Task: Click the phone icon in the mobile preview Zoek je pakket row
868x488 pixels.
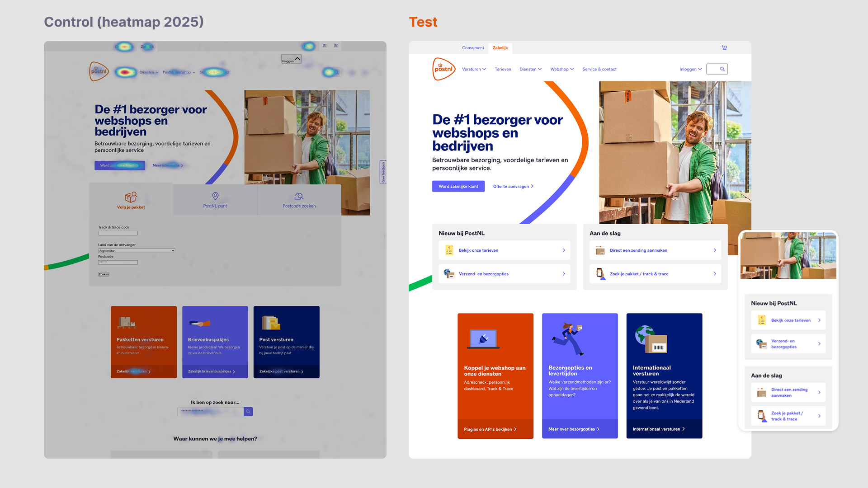Action: click(x=762, y=416)
